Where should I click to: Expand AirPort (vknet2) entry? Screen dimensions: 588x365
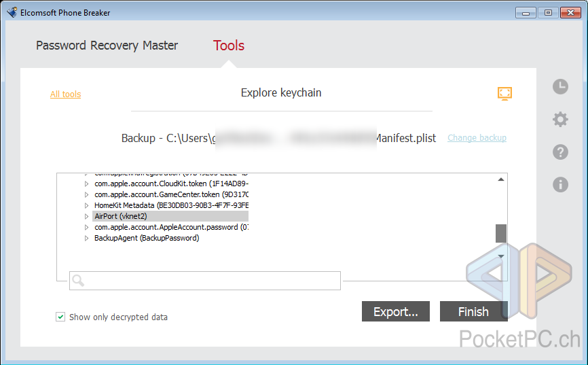[x=87, y=216]
